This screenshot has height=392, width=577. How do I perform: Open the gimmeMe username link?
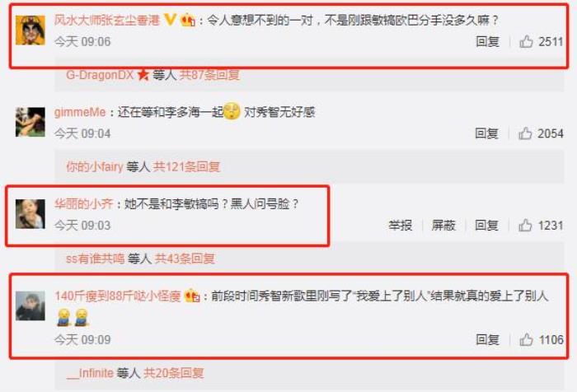click(80, 112)
